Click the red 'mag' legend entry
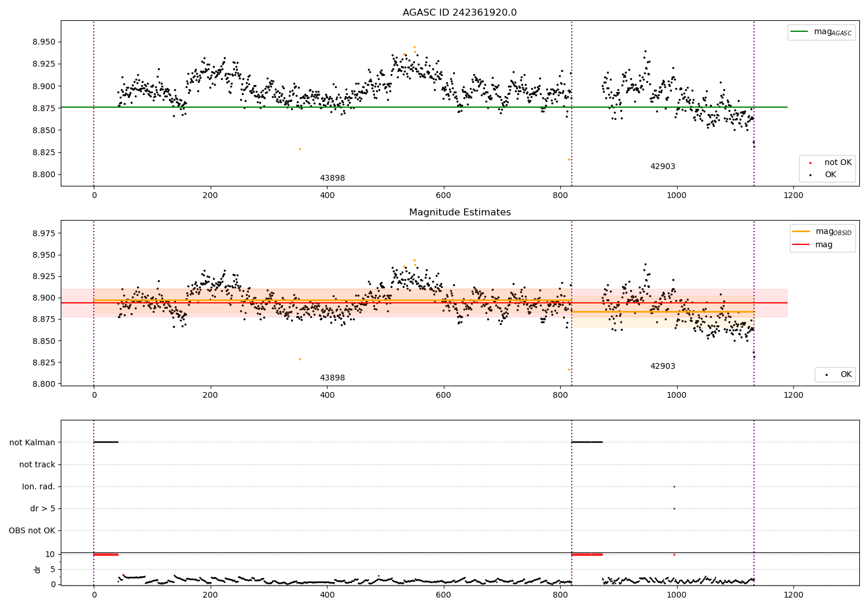The width and height of the screenshot is (868, 608). (812, 245)
